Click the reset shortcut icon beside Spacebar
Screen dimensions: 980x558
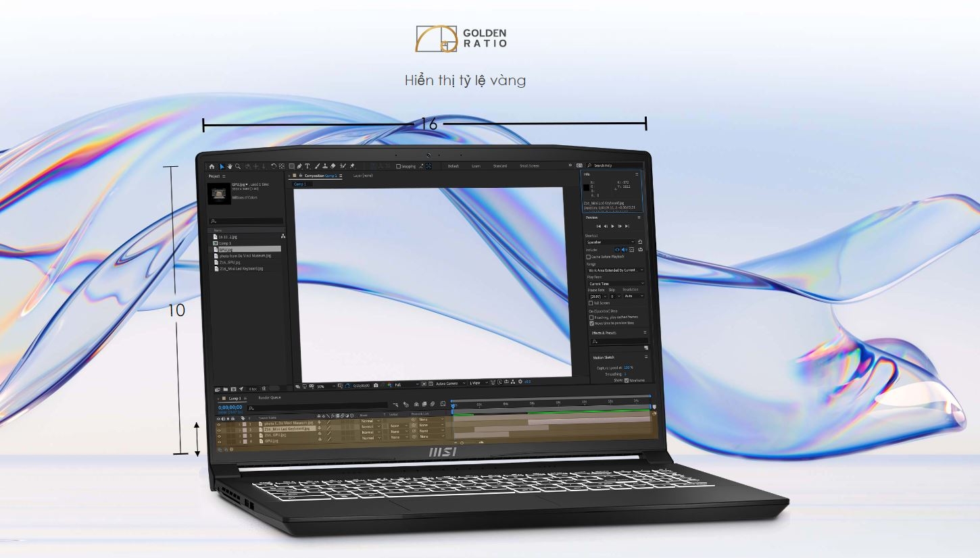point(640,242)
